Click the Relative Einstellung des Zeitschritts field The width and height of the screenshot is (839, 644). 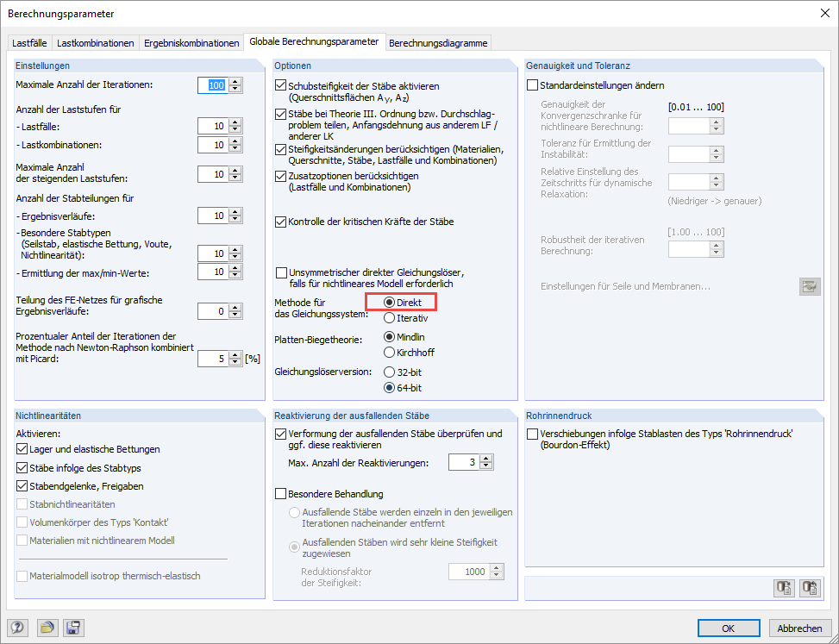pyautogui.click(x=689, y=183)
